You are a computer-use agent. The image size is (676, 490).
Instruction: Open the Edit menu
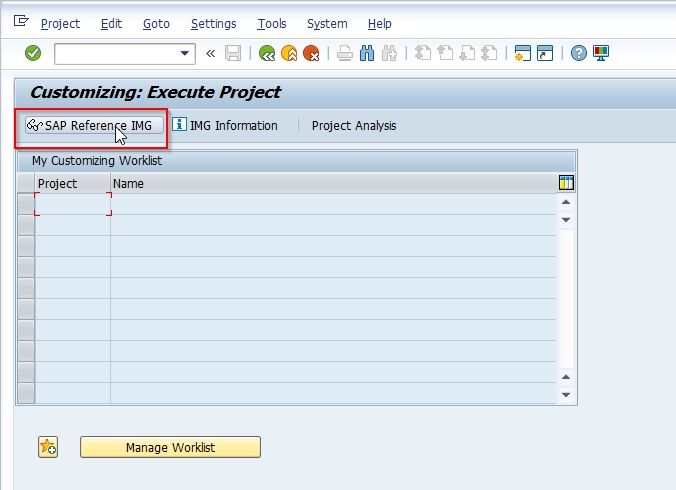(111, 24)
